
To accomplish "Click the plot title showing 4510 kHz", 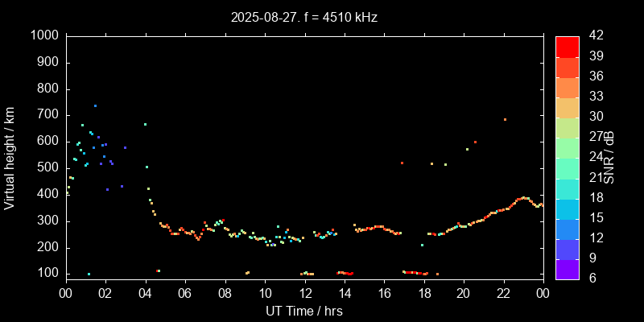I will pyautogui.click(x=303, y=16).
